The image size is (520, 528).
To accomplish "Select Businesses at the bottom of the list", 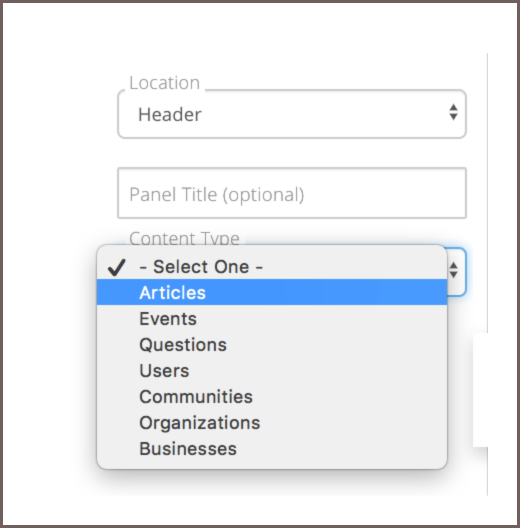I will point(272,449).
